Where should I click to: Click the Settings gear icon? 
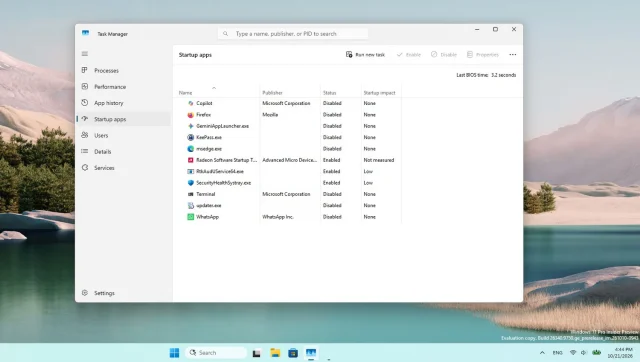84,293
